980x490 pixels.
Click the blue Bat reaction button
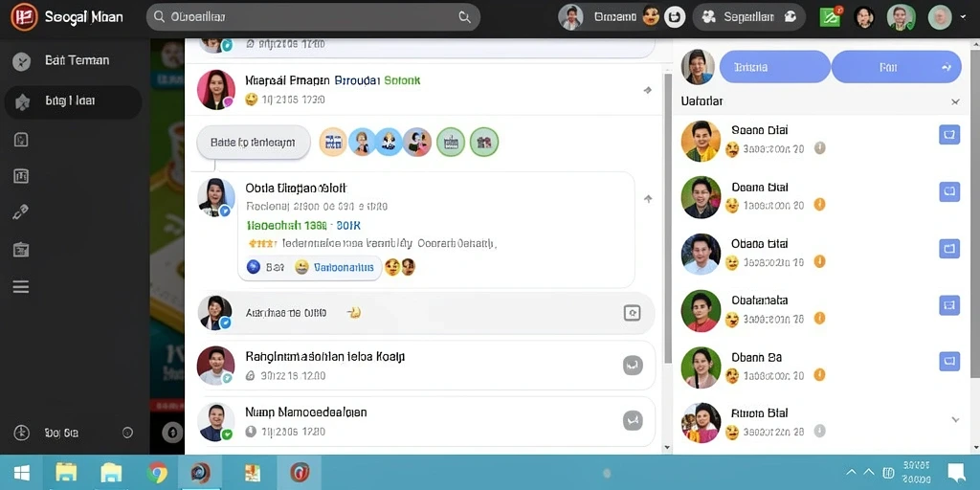tap(266, 268)
